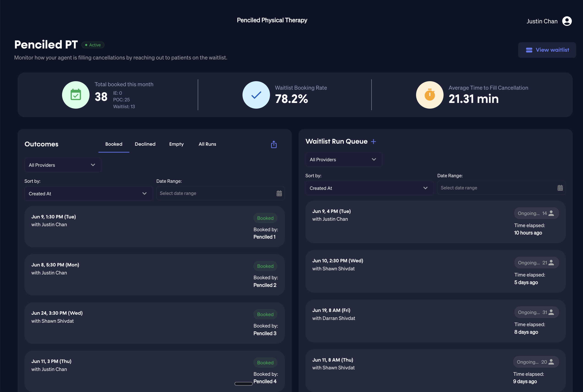Click Booked badge on Jun 24, 3:30 PM card
The width and height of the screenshot is (583, 392).
pyautogui.click(x=265, y=314)
